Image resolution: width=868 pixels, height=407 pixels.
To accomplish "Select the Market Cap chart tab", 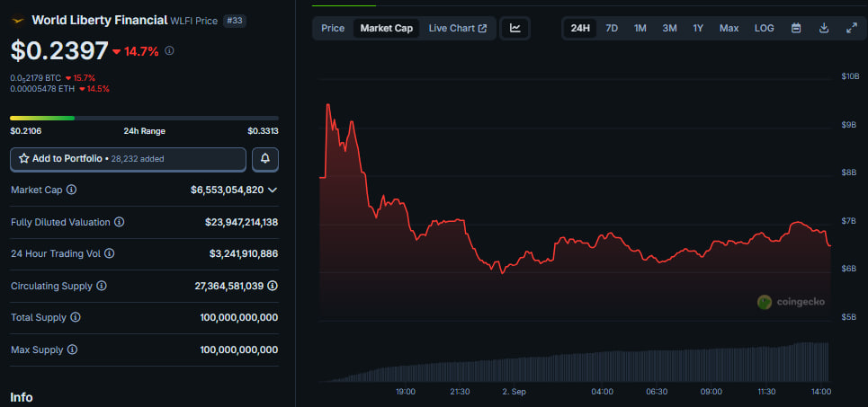I will click(x=386, y=28).
